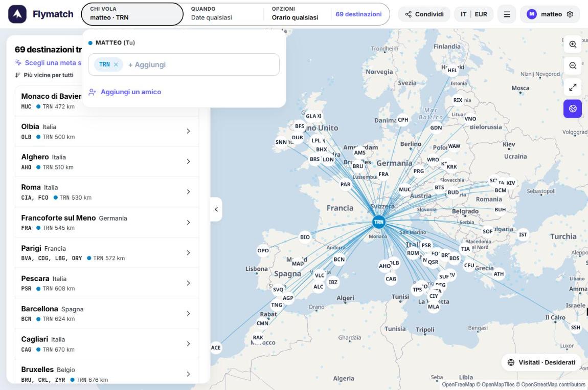Select the MLA airport marker
588x390 pixels.
pos(434,307)
